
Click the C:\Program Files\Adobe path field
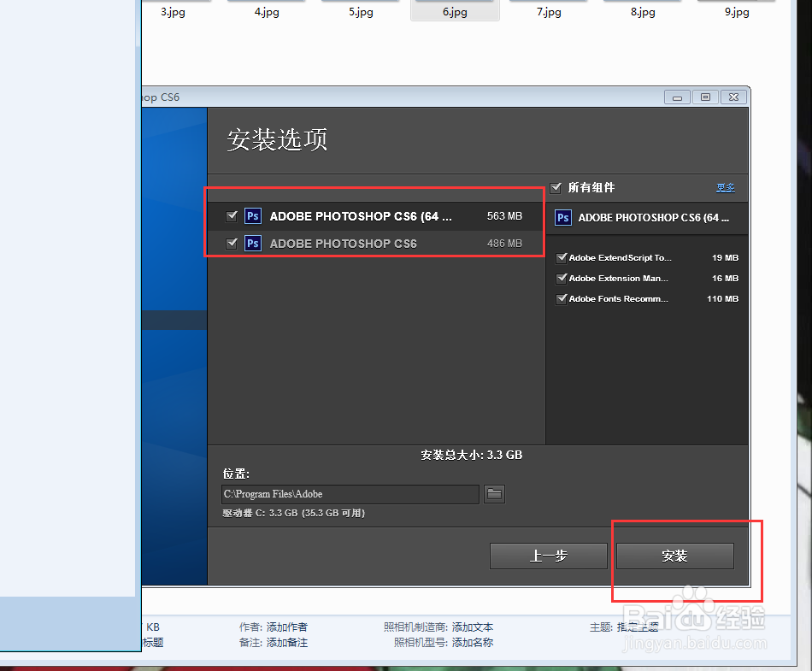[350, 494]
